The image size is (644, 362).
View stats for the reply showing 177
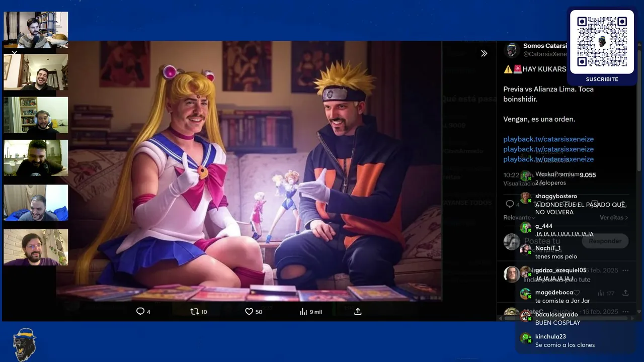tap(605, 293)
